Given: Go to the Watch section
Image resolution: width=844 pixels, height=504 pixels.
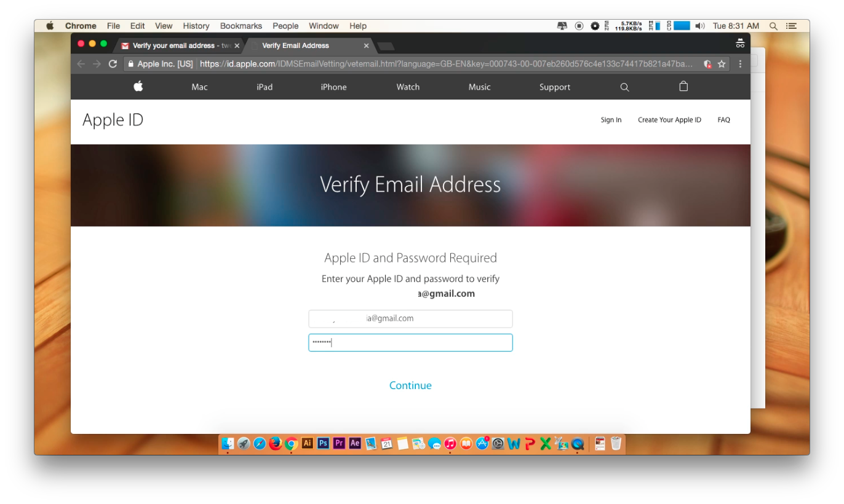Looking at the screenshot, I should point(408,87).
